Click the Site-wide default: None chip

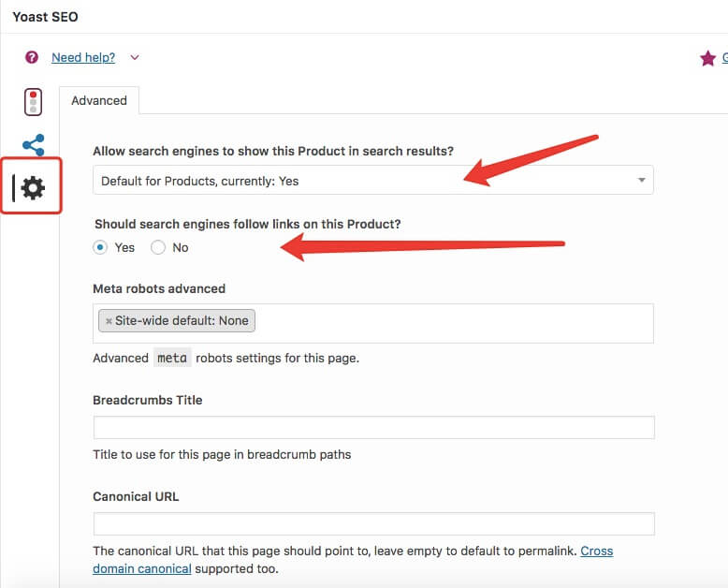(x=177, y=321)
